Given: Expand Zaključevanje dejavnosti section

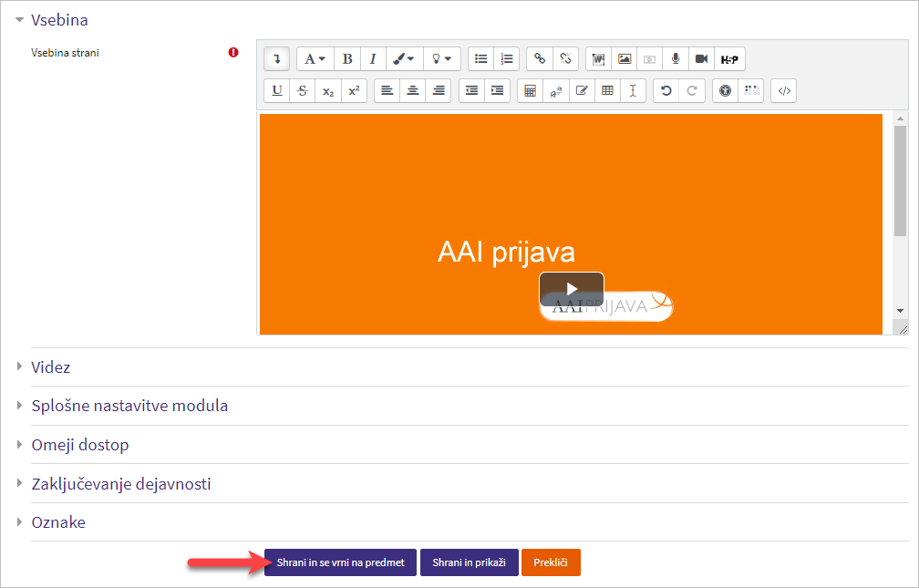Looking at the screenshot, I should click(120, 484).
